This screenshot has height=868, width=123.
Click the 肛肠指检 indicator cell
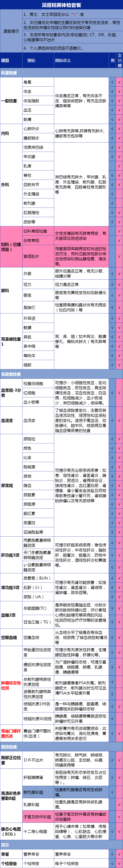(x=38, y=213)
